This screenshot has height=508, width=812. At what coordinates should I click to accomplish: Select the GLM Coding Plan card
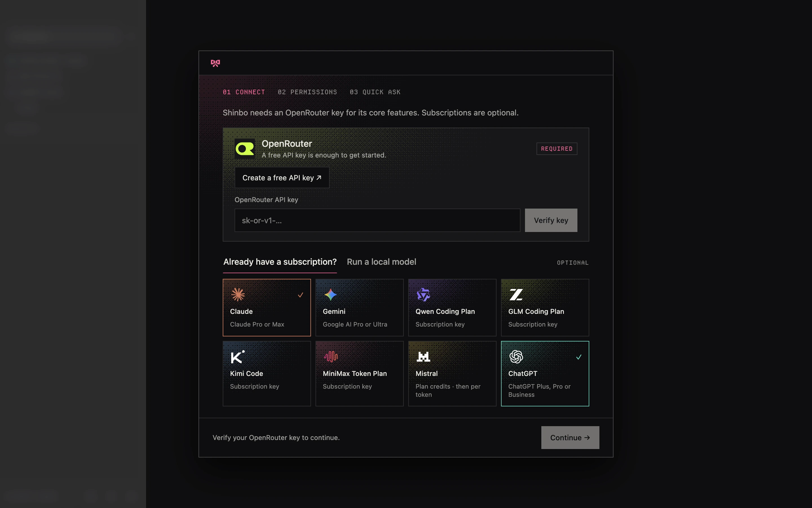pyautogui.click(x=545, y=307)
